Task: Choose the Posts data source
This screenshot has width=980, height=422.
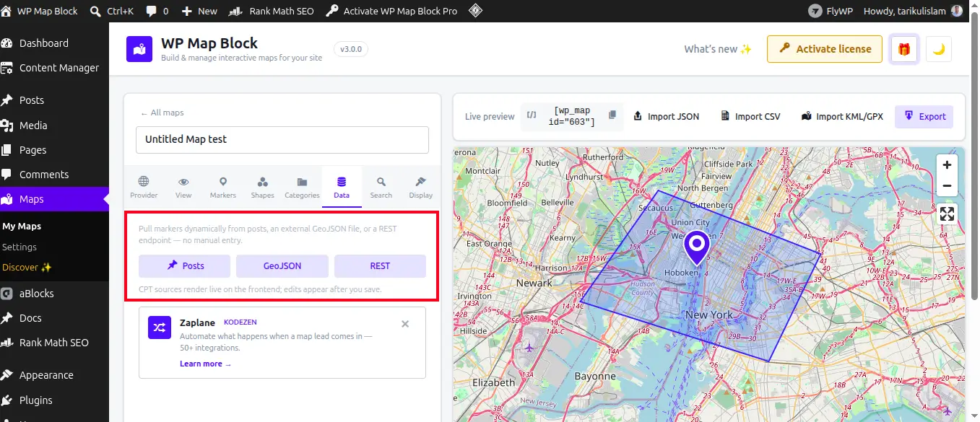Action: pyautogui.click(x=185, y=265)
